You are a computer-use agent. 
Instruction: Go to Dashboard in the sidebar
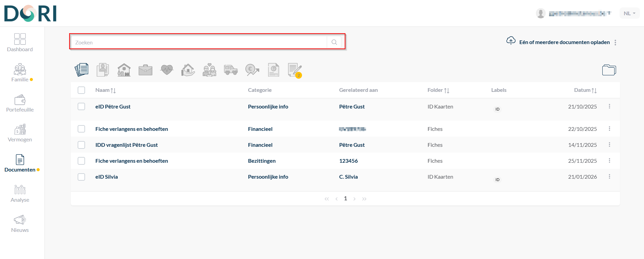20,43
